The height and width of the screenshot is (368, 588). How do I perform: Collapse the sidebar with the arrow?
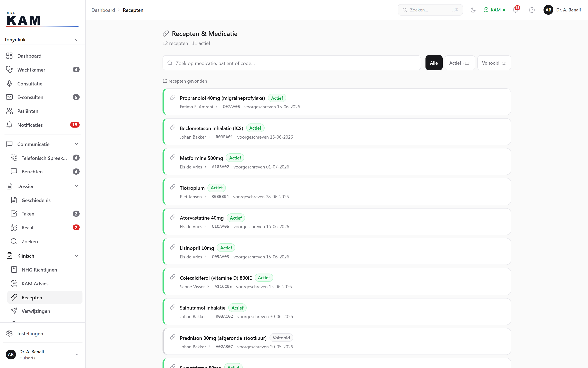[x=76, y=39]
